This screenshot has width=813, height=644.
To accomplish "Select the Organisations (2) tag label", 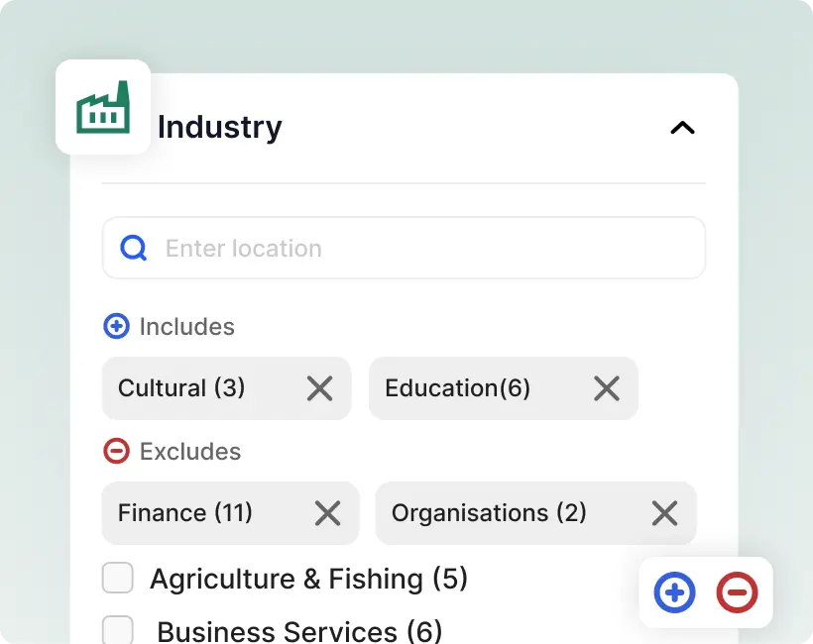I will pyautogui.click(x=489, y=513).
